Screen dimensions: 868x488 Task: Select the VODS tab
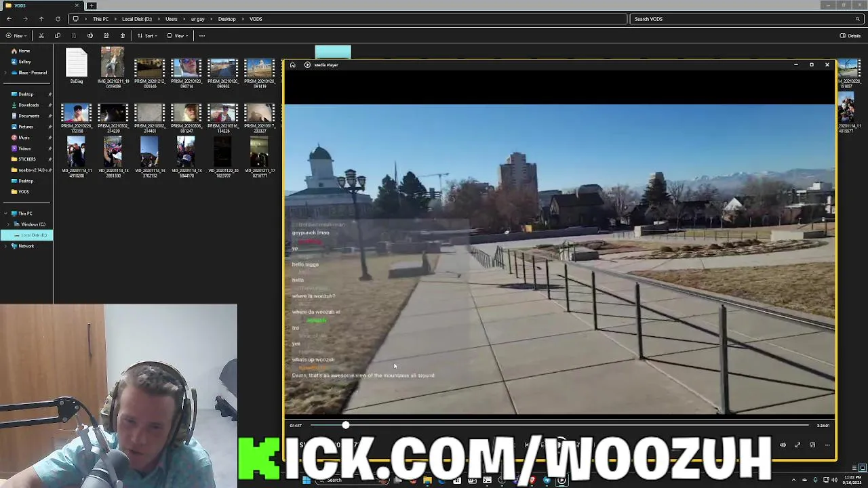[42, 5]
